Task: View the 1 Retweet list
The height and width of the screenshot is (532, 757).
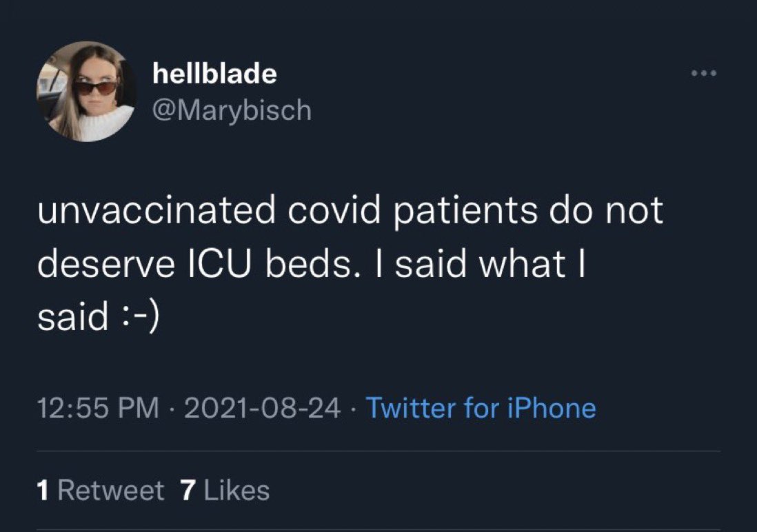Action: (101, 491)
